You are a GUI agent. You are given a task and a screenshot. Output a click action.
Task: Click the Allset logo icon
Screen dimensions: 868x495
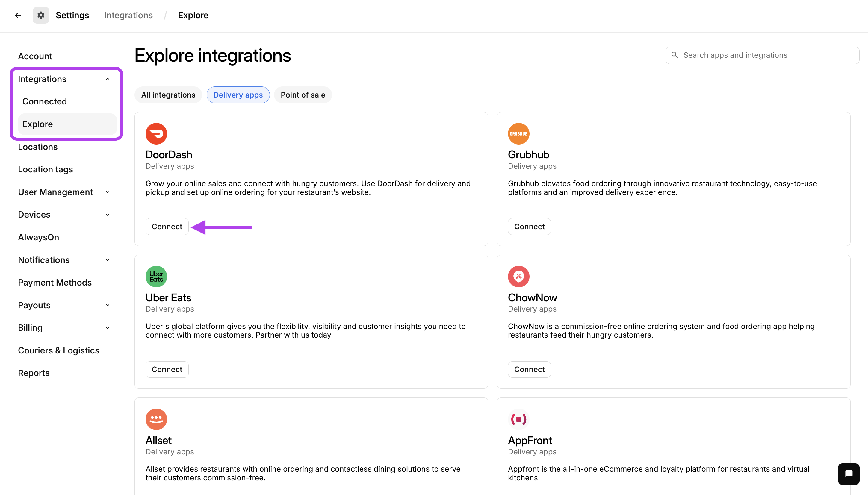156,419
